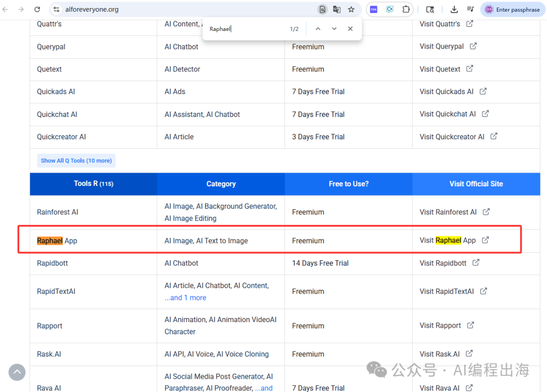
Task: Expand '...and 1 more' categories for RapidTextAI
Action: [185, 298]
